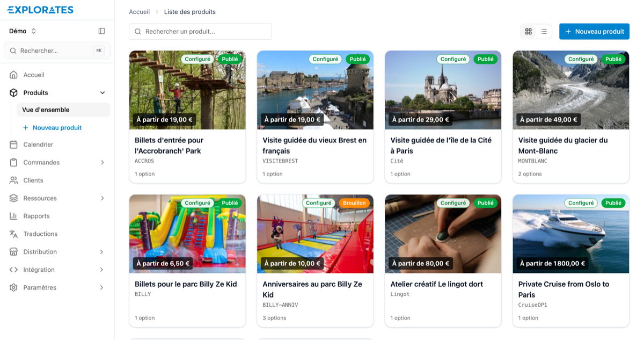Image resolution: width=644 pixels, height=340 pixels.
Task: Collapse the sidebar panel icon
Action: pos(101,31)
